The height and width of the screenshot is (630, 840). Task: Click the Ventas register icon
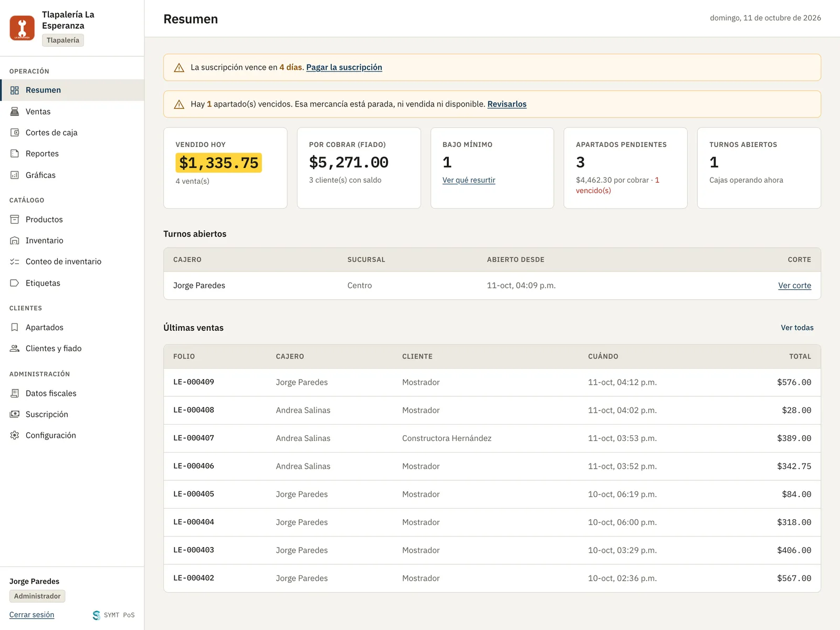(15, 111)
